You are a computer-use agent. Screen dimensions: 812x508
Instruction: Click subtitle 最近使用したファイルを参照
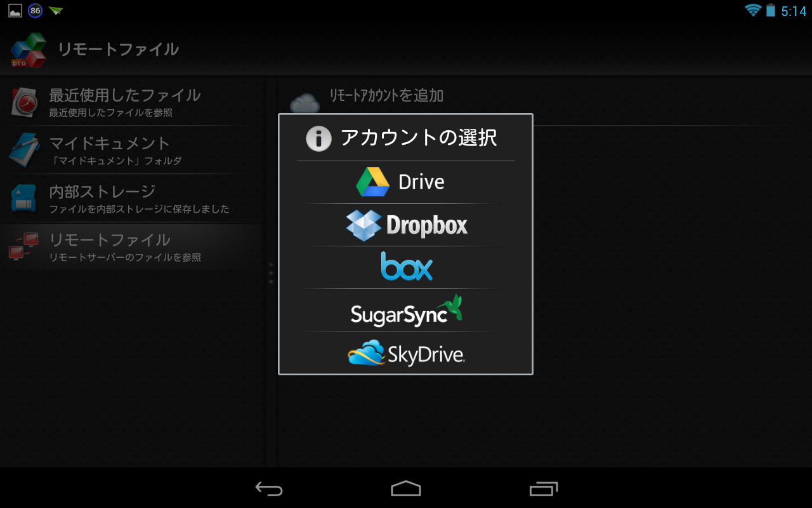111,112
